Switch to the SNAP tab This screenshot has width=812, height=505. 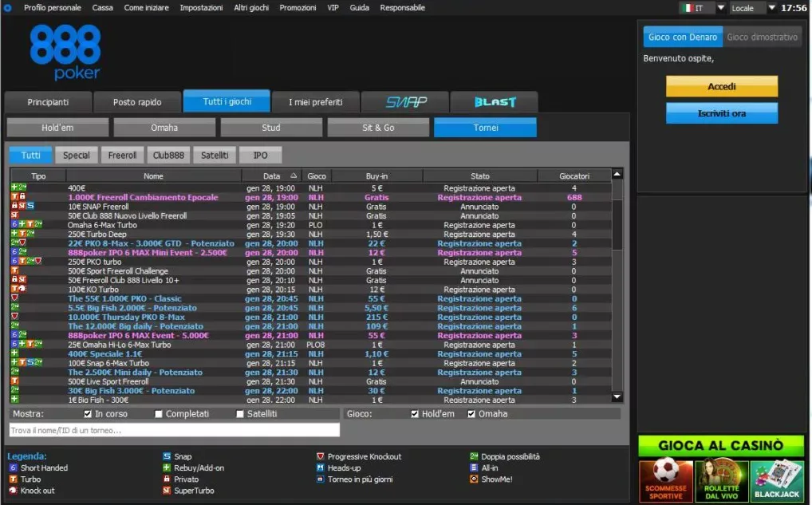(x=405, y=102)
